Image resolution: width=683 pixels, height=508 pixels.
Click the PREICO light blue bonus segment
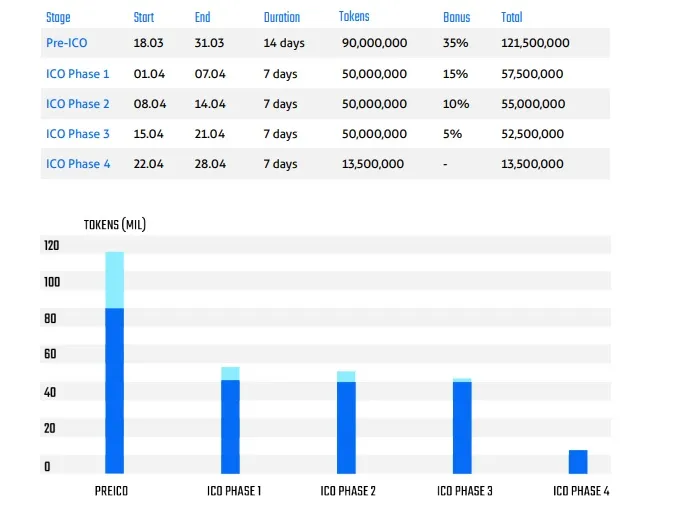pyautogui.click(x=115, y=280)
